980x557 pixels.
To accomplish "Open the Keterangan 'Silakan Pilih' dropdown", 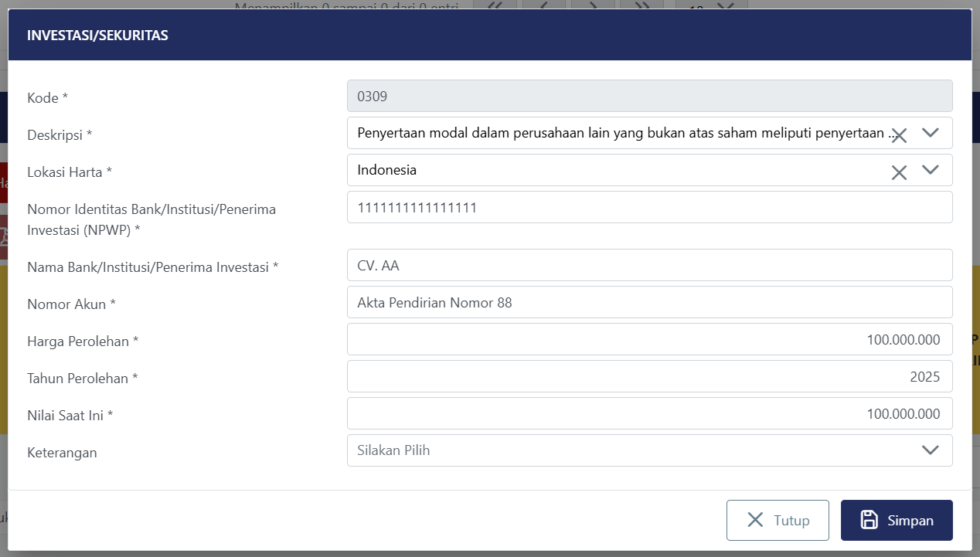I will (649, 450).
